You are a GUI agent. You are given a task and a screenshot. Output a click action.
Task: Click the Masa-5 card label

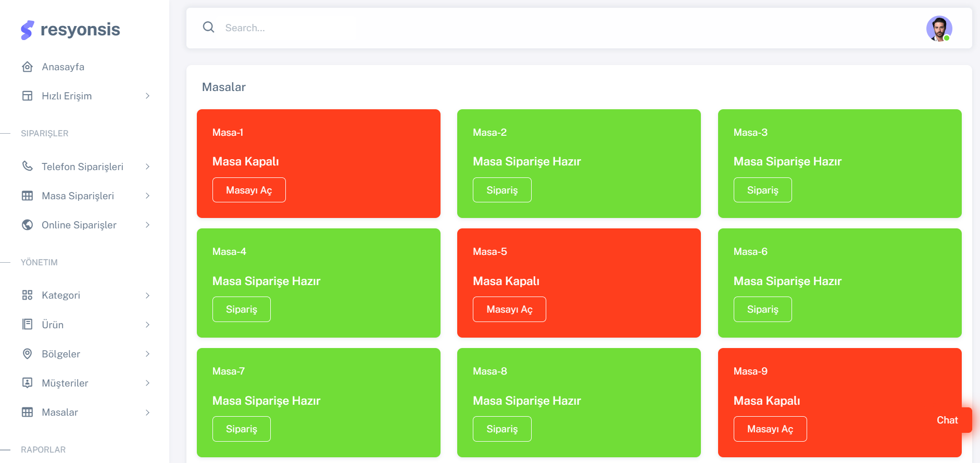pos(490,251)
